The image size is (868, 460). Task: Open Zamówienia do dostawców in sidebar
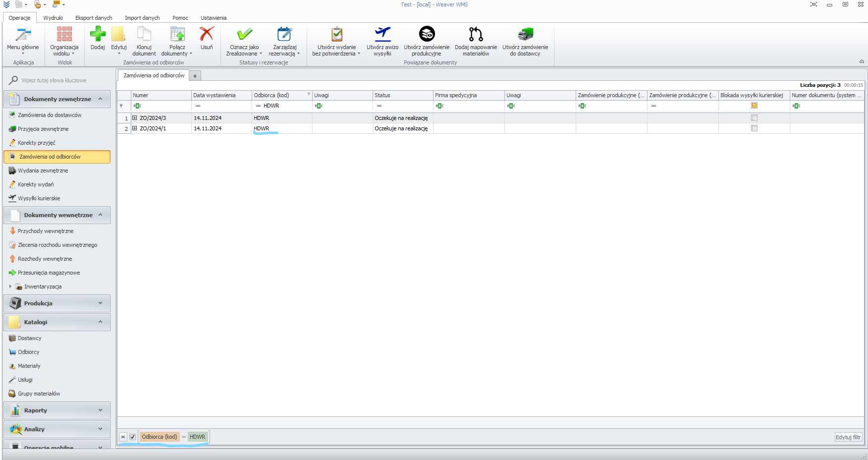pyautogui.click(x=50, y=115)
